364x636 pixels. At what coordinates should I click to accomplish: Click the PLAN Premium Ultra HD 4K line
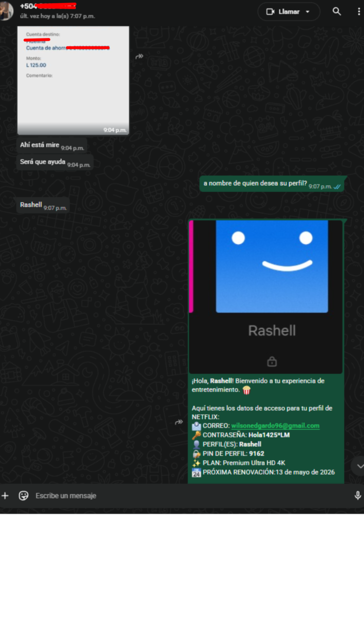238,463
